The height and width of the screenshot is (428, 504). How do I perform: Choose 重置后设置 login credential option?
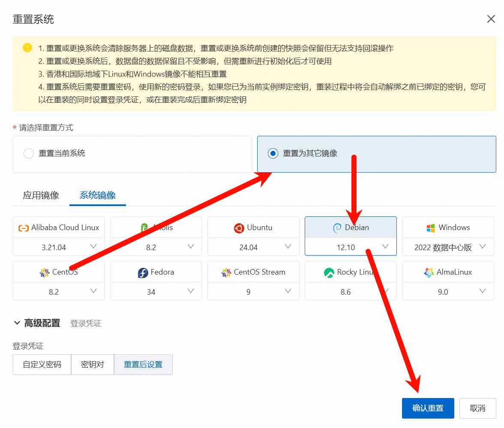[143, 365]
